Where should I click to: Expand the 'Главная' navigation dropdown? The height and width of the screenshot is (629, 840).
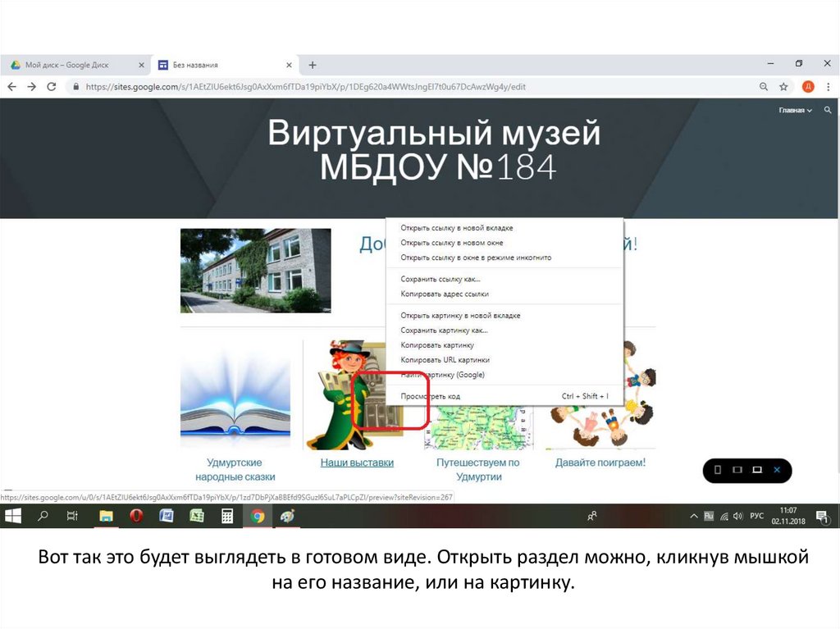click(x=795, y=111)
